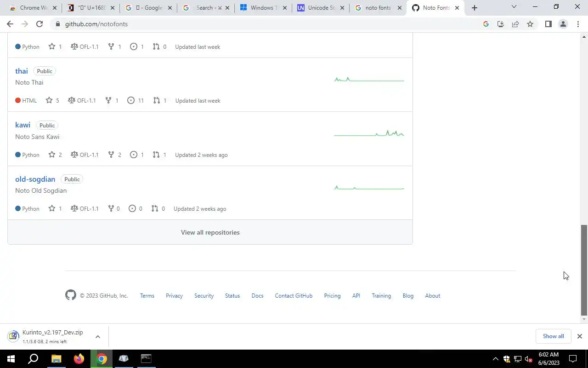Image resolution: width=588 pixels, height=368 pixels.
Task: Open issues of the old-sogdian repository
Action: pyautogui.click(x=136, y=208)
